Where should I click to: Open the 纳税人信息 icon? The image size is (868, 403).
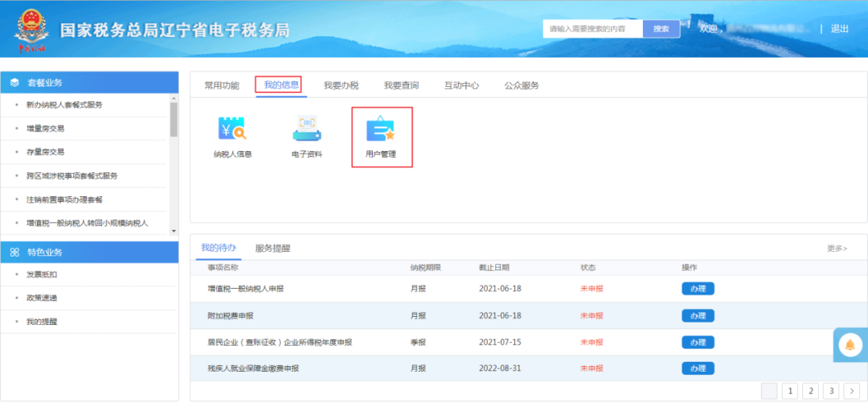click(x=232, y=130)
